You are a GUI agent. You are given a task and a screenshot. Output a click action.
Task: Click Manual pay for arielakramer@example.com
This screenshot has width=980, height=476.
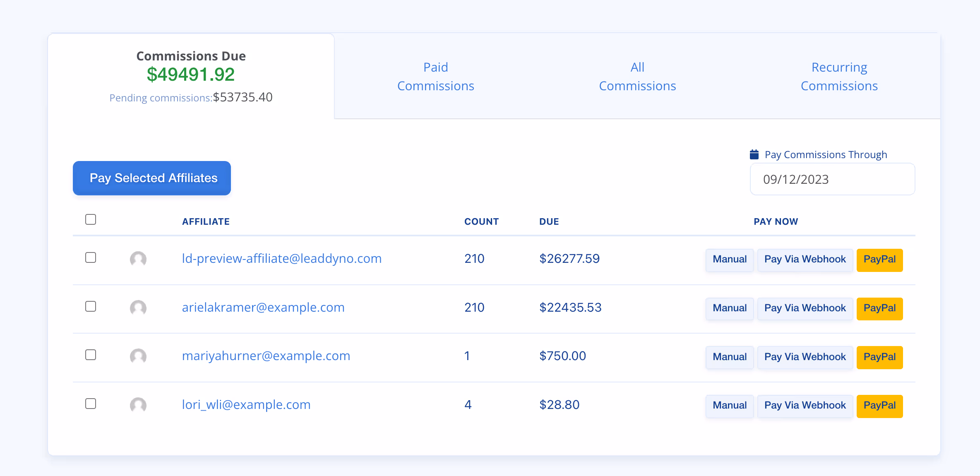point(729,308)
